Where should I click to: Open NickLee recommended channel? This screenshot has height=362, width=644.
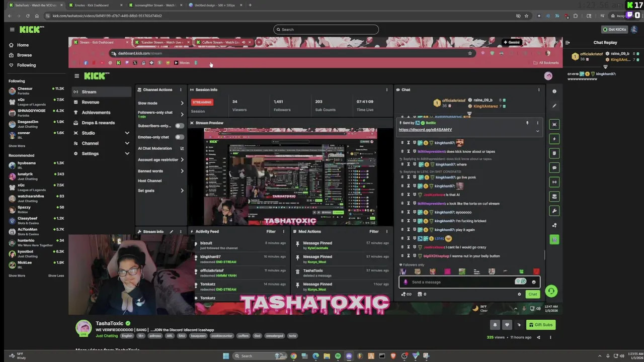click(36, 264)
